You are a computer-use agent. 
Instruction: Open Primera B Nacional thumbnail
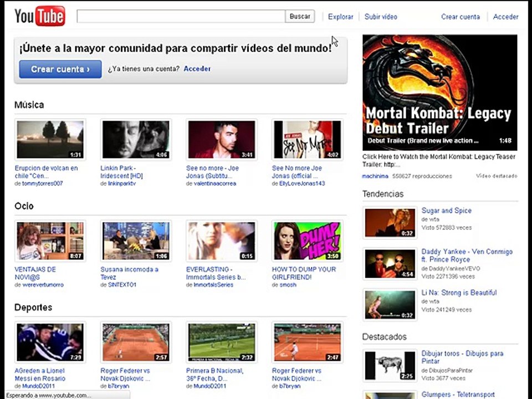point(222,342)
